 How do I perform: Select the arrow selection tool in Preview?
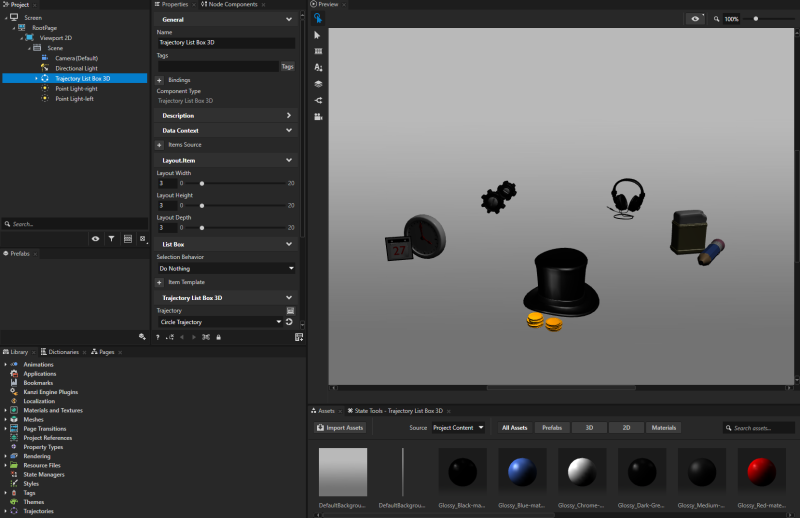[x=318, y=35]
